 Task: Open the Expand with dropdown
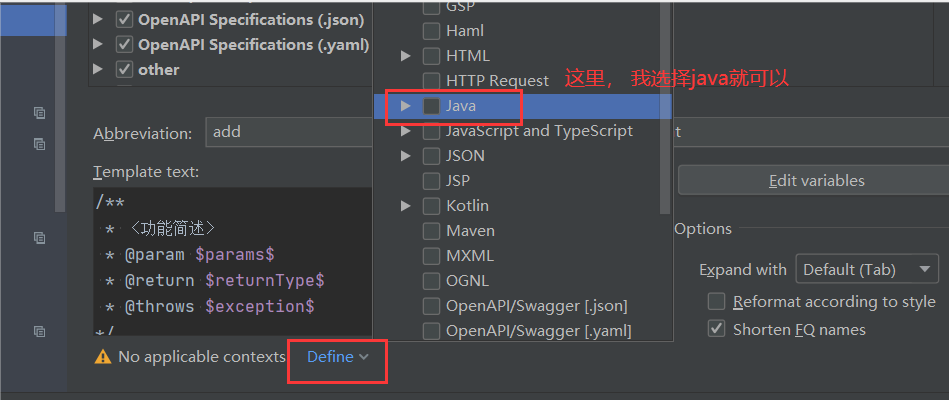[867, 270]
